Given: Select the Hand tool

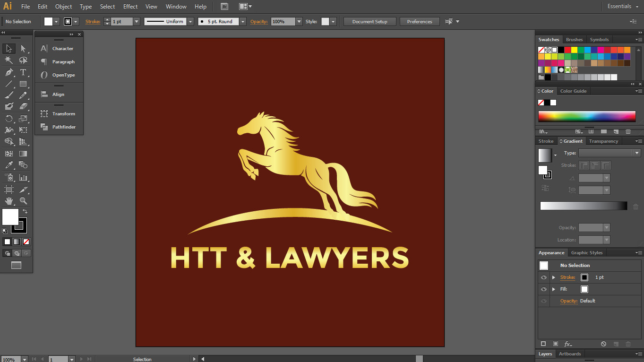Looking at the screenshot, I should click(9, 201).
